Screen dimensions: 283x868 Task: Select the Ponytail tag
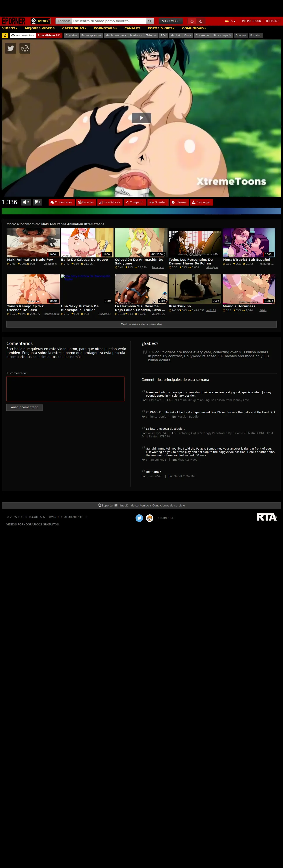pos(255,35)
